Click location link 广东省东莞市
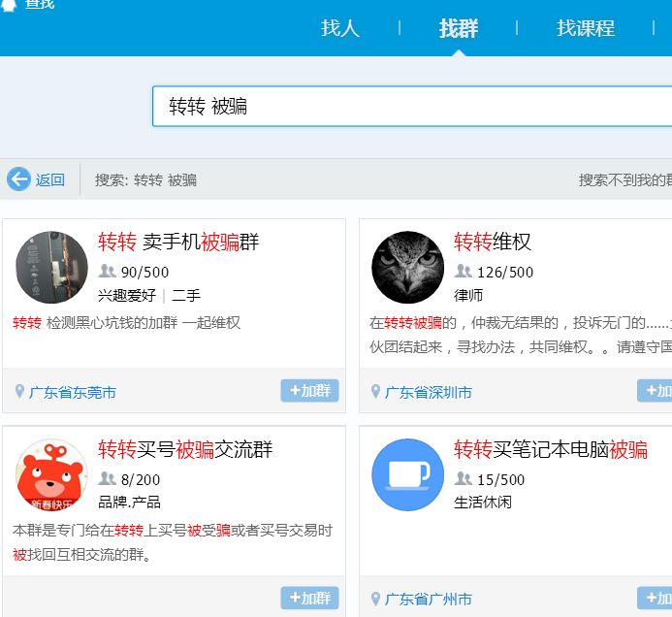This screenshot has height=617, width=672. tap(73, 392)
